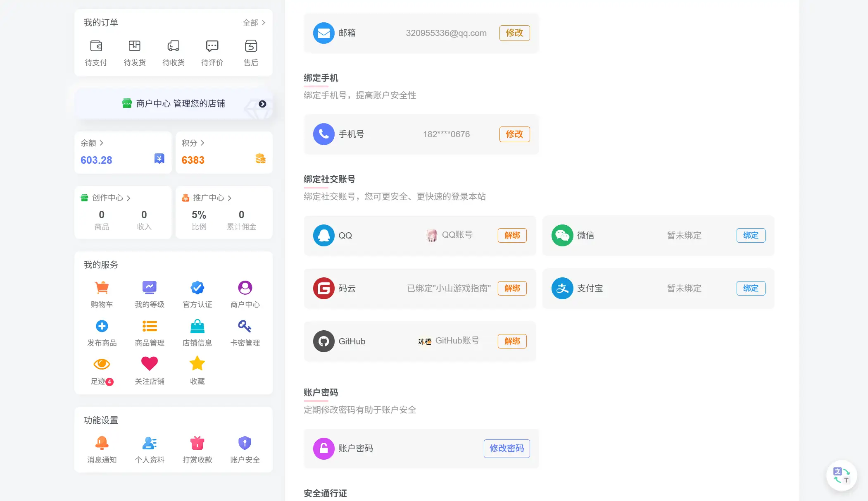Bind the 支付宝 Alipay account

coord(751,289)
